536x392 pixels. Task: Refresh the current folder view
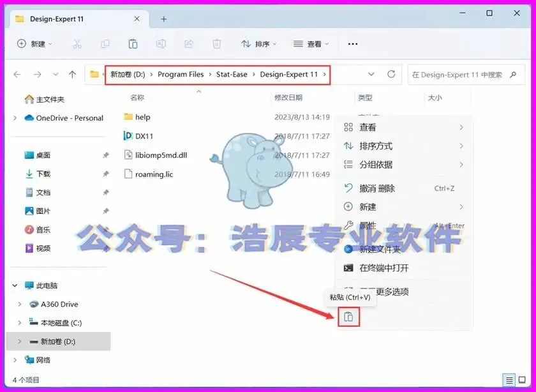(x=391, y=74)
